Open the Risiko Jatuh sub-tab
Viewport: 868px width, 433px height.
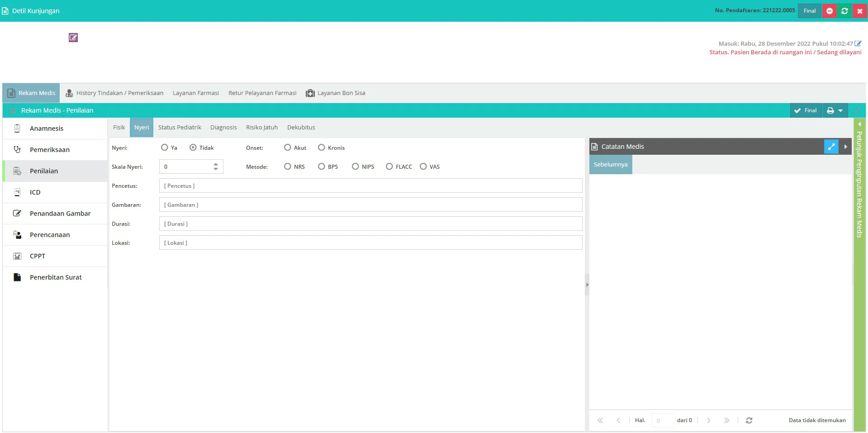pyautogui.click(x=262, y=128)
